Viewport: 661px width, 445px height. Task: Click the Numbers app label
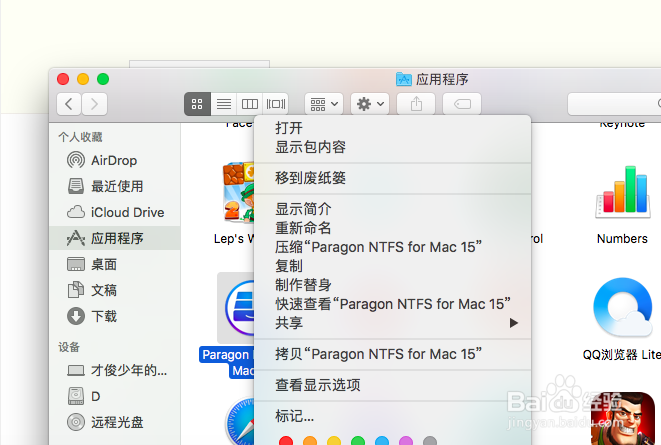[622, 239]
